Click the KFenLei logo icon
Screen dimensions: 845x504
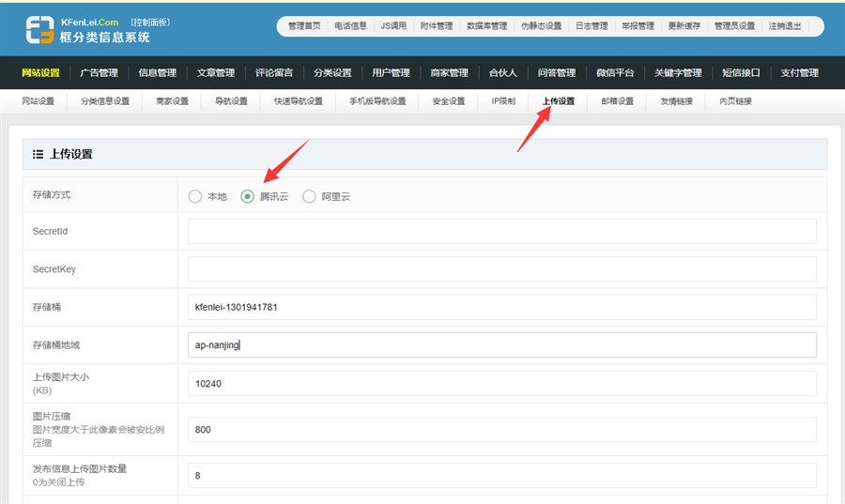pyautogui.click(x=39, y=29)
